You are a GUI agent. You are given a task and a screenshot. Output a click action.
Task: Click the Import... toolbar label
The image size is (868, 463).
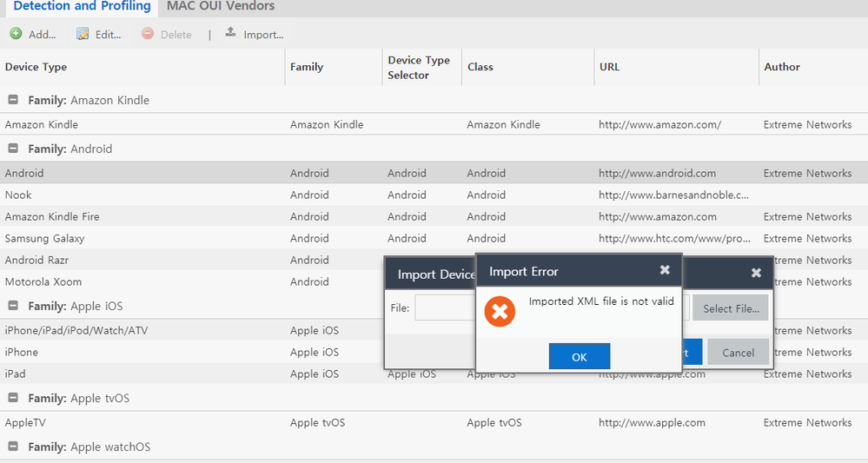click(263, 34)
